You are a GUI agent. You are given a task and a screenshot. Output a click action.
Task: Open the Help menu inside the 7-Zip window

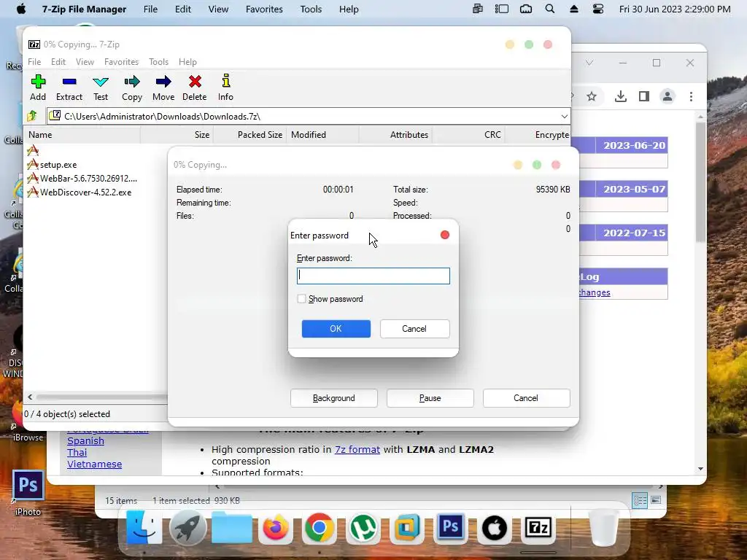(187, 62)
